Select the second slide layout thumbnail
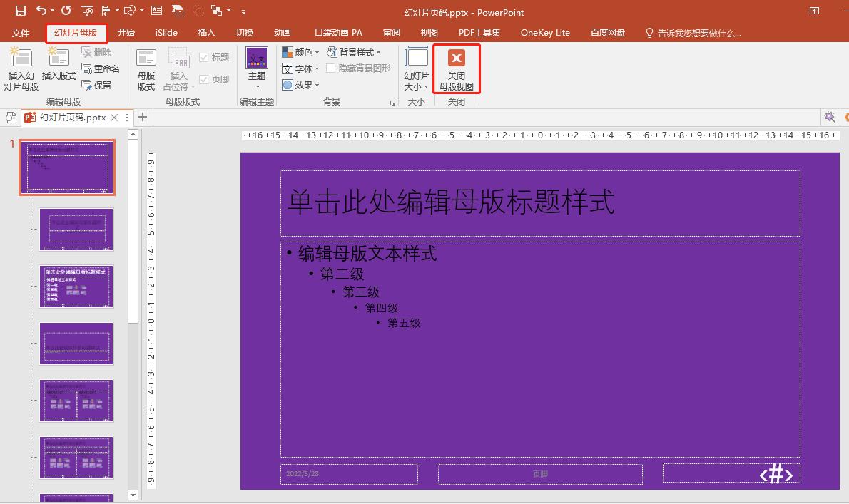Image resolution: width=849 pixels, height=504 pixels. click(x=76, y=229)
